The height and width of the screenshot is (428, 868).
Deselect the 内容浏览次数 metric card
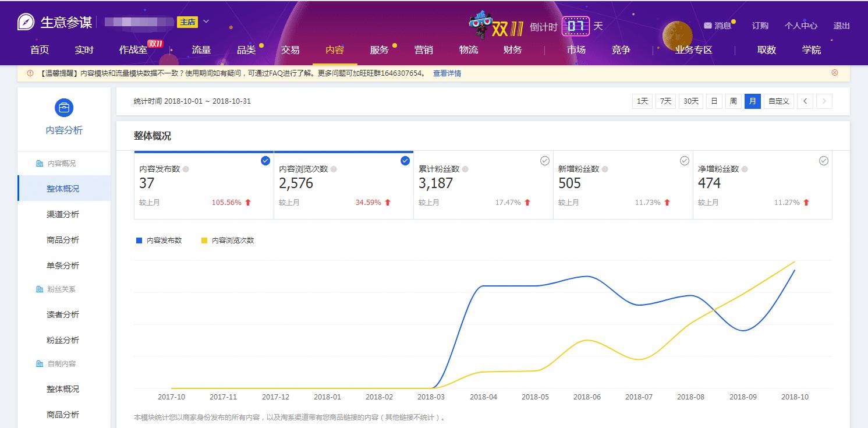(405, 160)
